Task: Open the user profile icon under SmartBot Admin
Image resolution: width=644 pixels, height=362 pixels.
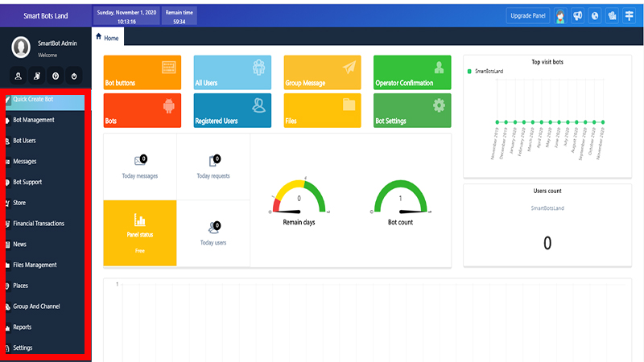Action: point(19,76)
